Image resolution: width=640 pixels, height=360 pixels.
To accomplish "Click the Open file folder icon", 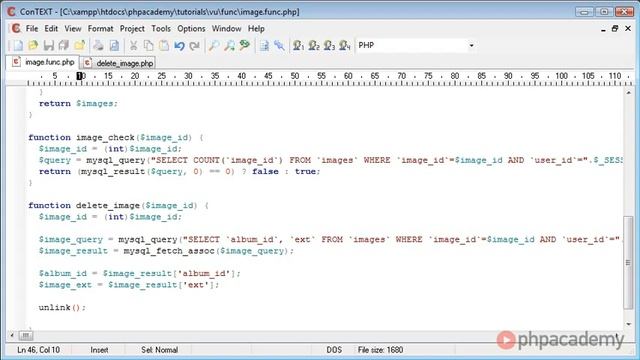I will coord(33,45).
